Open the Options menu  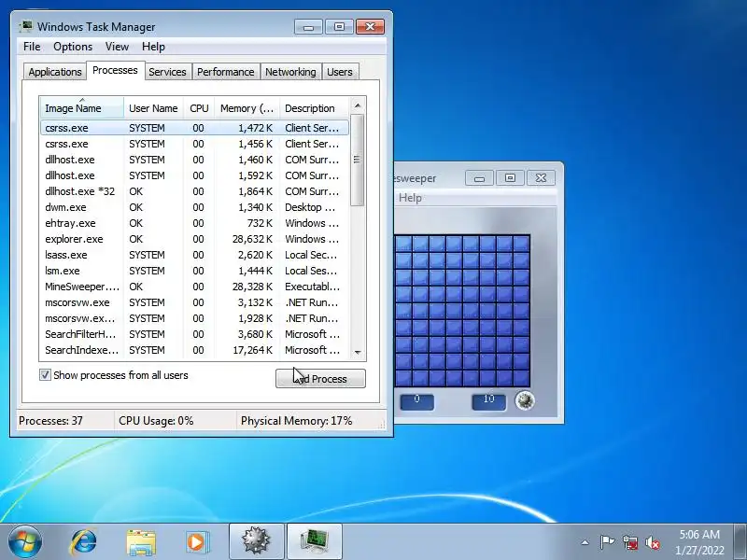click(73, 47)
